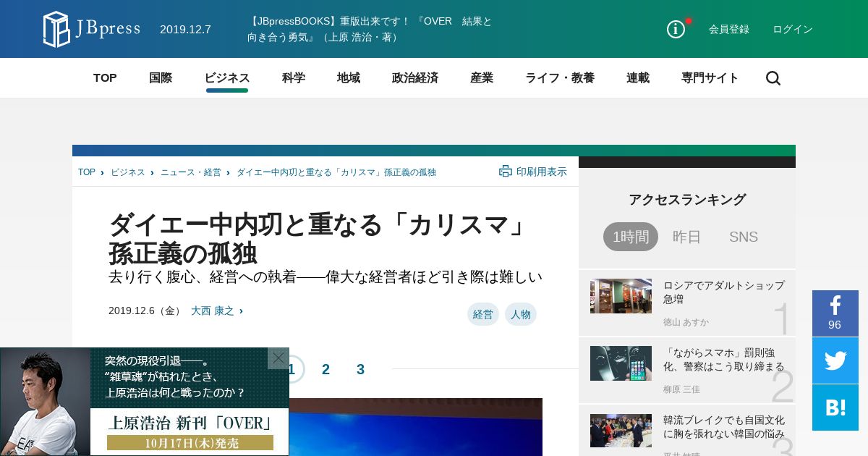Click the 上原浩治 新刊 OVER ad
The height and width of the screenshot is (456, 868).
click(x=145, y=402)
